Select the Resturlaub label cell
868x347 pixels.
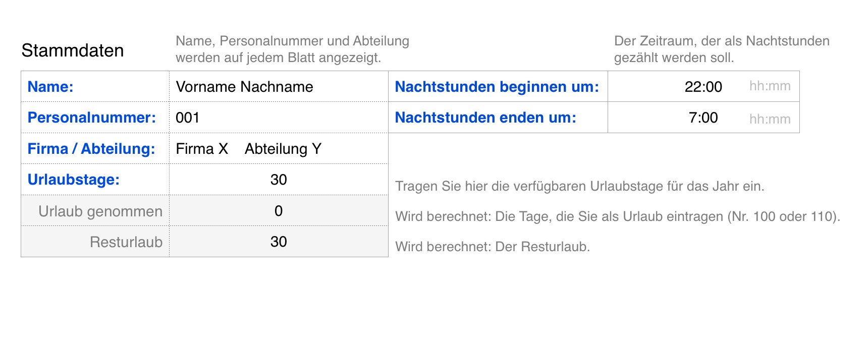126,242
